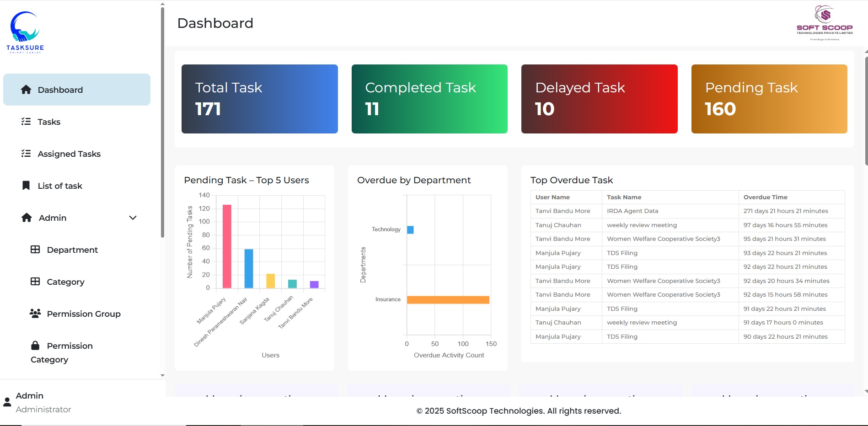Select the IRDA Agent Data table row
This screenshot has width=868, height=426.
[632, 211]
